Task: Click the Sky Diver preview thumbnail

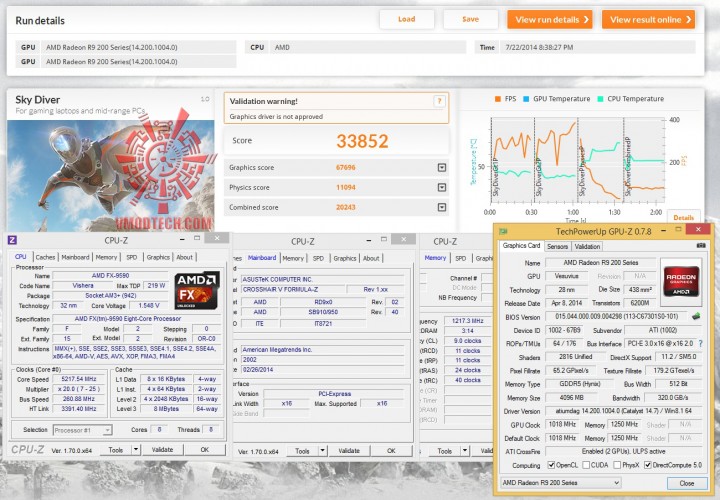Action: (x=111, y=175)
